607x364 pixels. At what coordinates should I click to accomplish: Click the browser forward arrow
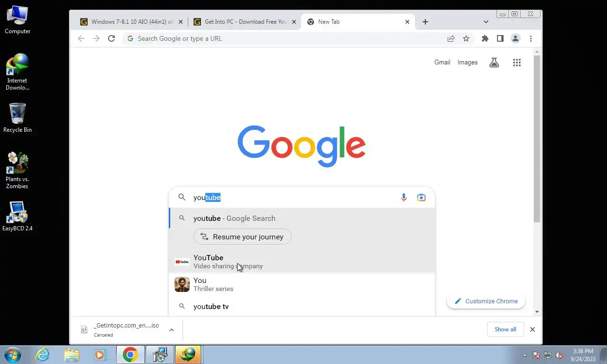pos(96,38)
